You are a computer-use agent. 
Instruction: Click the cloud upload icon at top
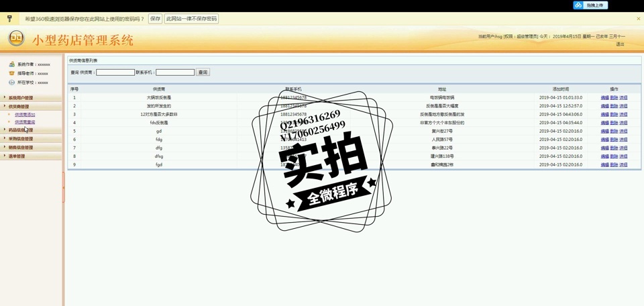578,5
